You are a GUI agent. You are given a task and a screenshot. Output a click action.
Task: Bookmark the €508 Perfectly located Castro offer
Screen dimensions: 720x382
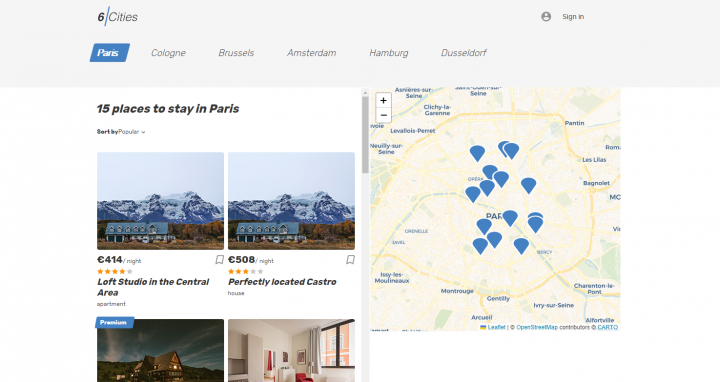pyautogui.click(x=350, y=260)
